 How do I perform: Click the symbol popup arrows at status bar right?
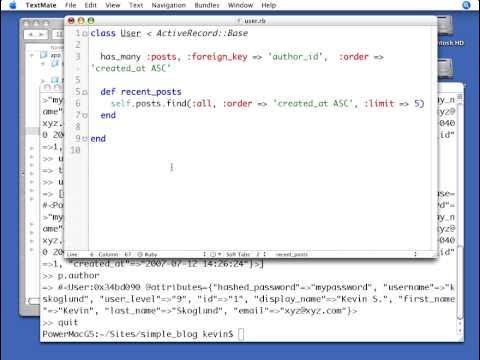415,254
